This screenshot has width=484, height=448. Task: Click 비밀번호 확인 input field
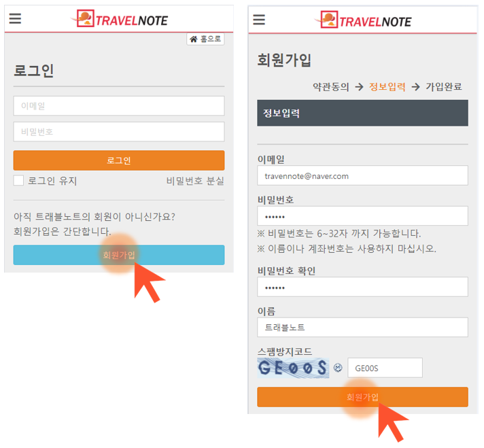(362, 287)
